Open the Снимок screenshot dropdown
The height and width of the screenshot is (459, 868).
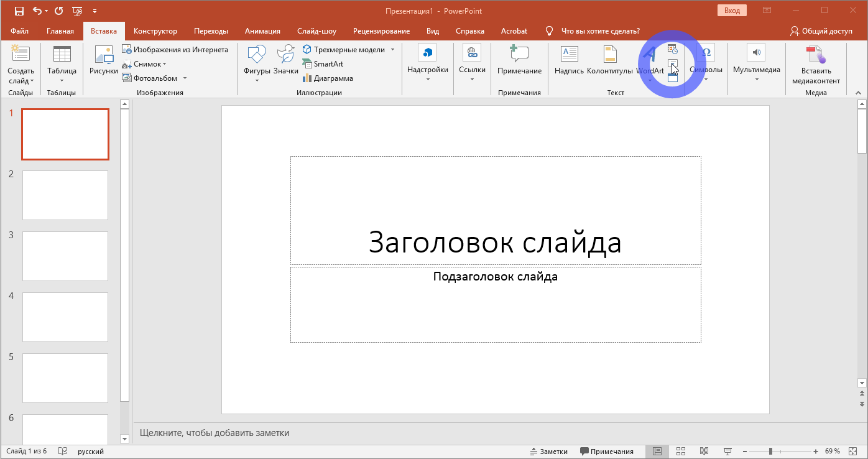[144, 64]
